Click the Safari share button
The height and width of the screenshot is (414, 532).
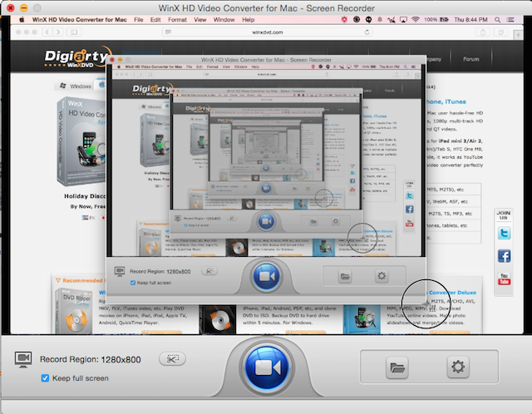pos(483,32)
